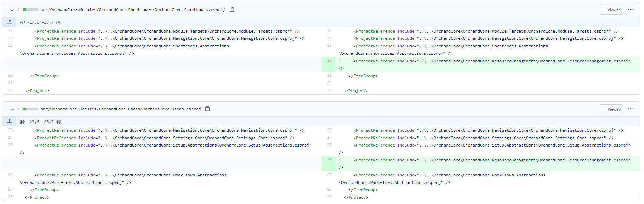Viewport: 644px width, 204px height.
Task: Click right line number 29 in Users diff
Action: click(329, 197)
